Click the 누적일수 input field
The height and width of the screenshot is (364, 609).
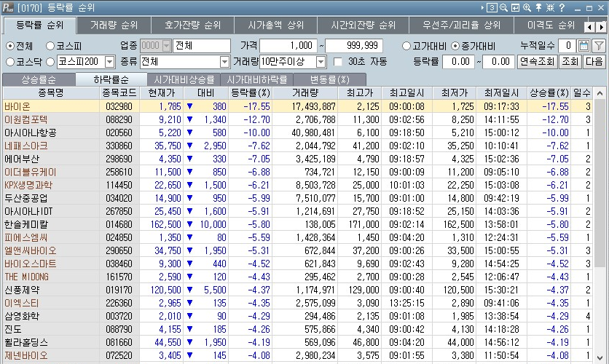coord(567,46)
